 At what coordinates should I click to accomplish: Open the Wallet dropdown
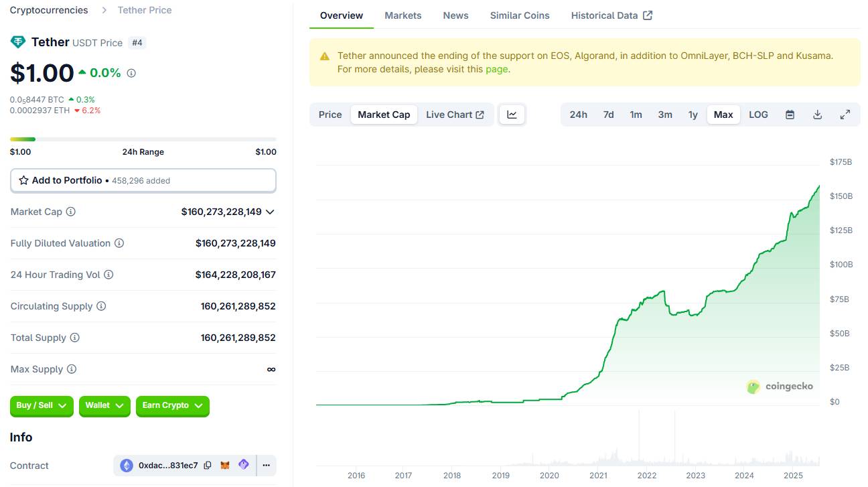click(x=104, y=405)
